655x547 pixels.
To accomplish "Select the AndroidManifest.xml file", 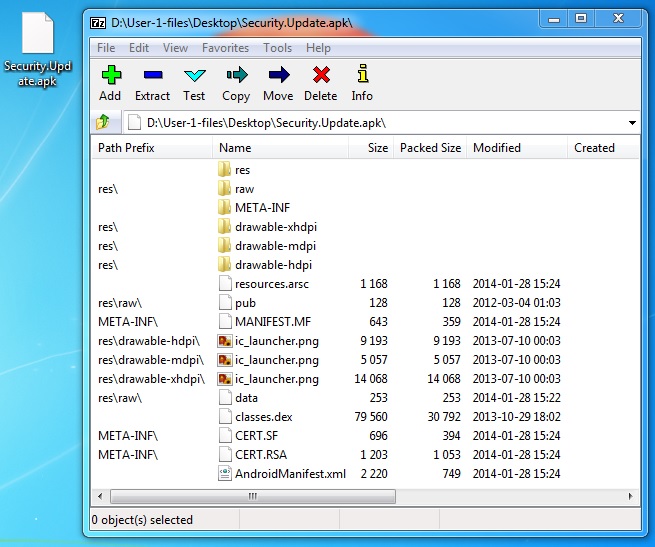I will point(290,474).
